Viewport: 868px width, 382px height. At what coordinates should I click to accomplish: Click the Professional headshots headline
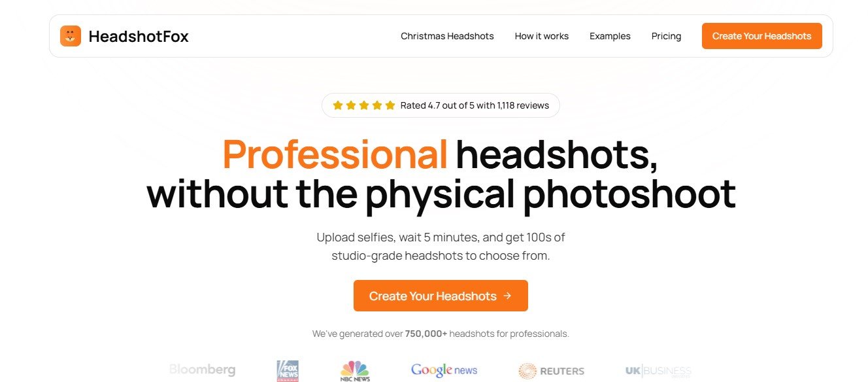[441, 174]
